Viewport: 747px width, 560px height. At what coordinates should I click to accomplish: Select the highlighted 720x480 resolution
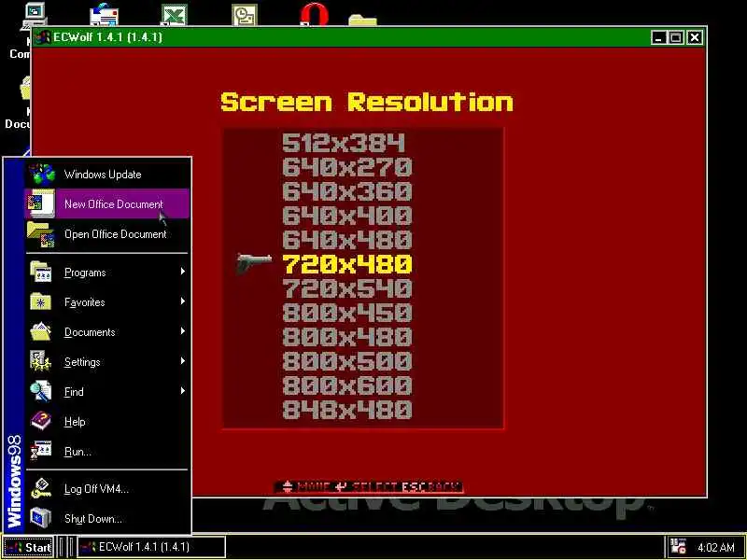[x=346, y=264]
